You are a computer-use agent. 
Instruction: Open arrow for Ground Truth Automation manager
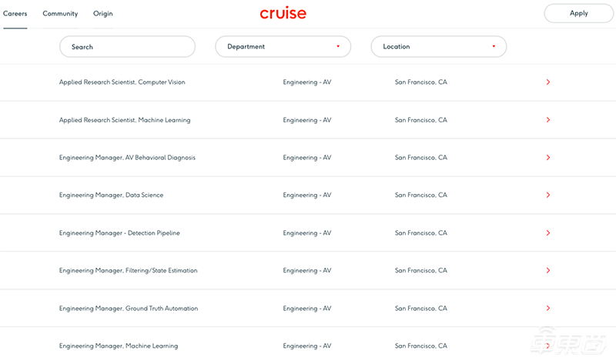(547, 309)
